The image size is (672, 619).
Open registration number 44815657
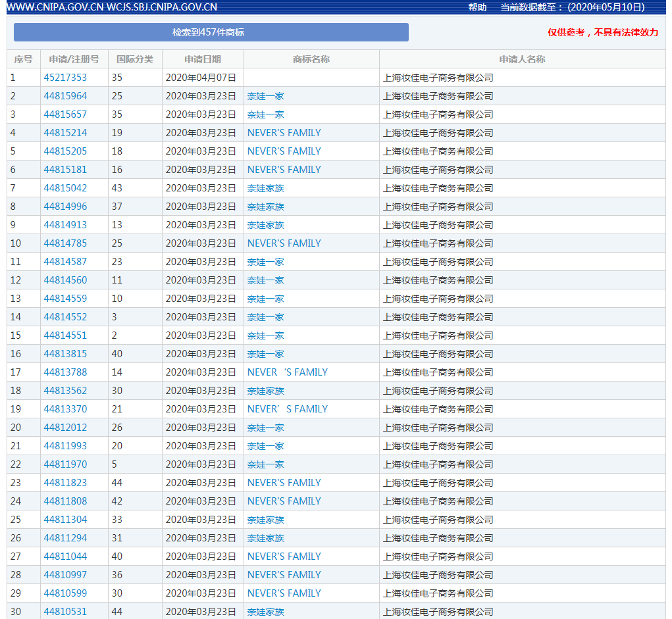tap(65, 114)
